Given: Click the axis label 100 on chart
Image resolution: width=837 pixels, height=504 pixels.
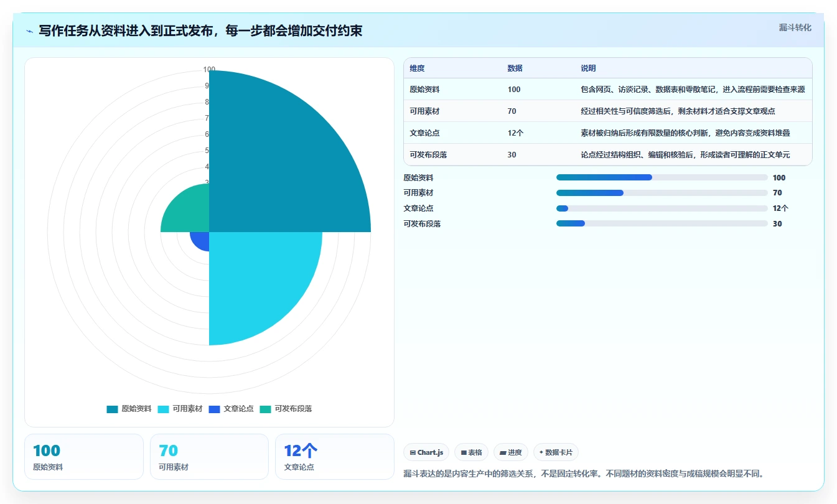Looking at the screenshot, I should (209, 70).
